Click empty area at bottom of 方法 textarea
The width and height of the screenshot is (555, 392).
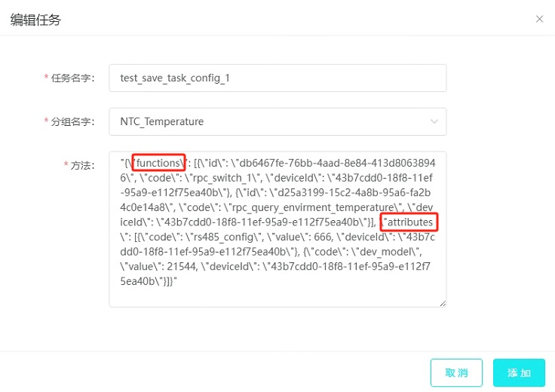pos(277,296)
